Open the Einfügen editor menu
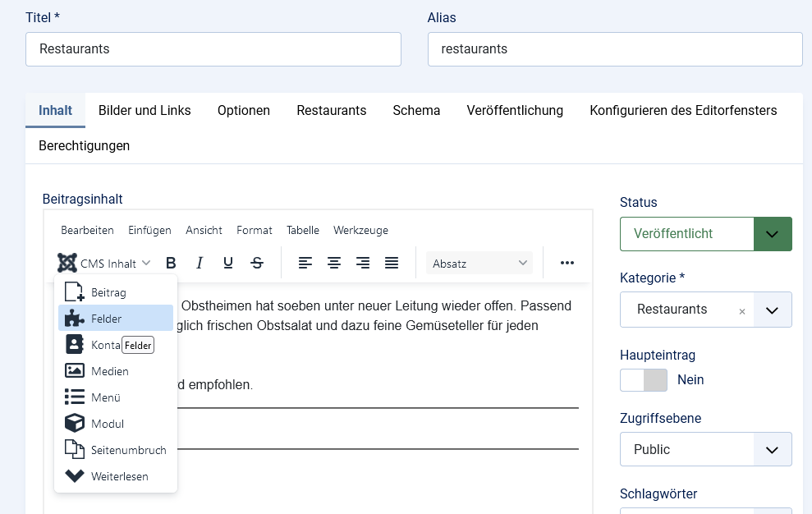 coord(149,230)
